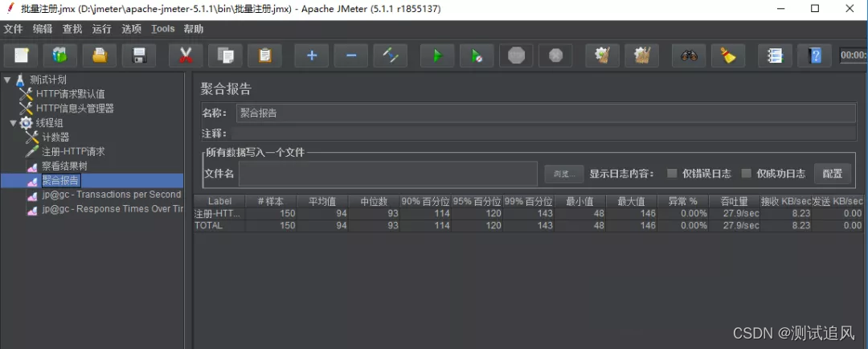Click the Label column header

coord(219,201)
